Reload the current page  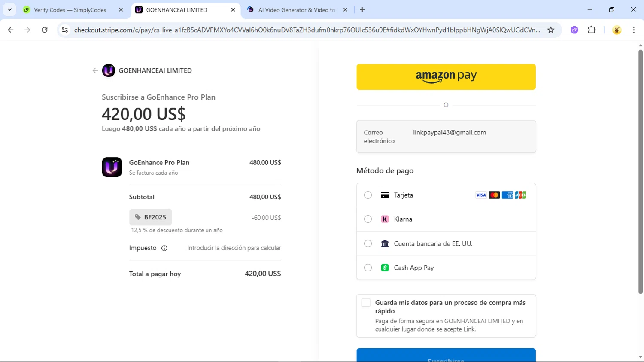pos(45,30)
